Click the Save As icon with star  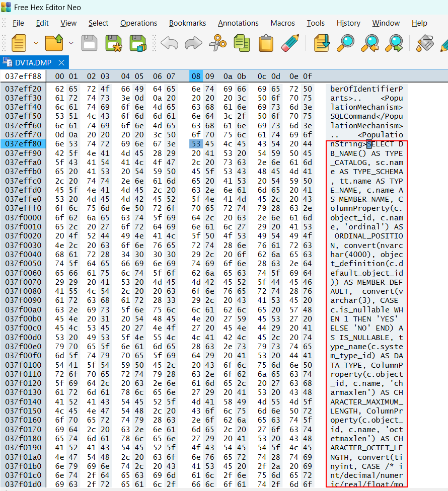coord(114,43)
